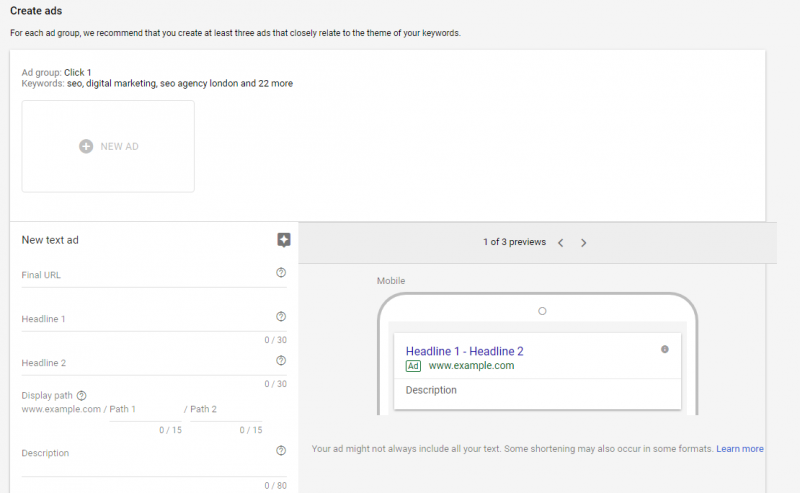Click www.example.com URL in ad preview
The height and width of the screenshot is (493, 800).
471,365
